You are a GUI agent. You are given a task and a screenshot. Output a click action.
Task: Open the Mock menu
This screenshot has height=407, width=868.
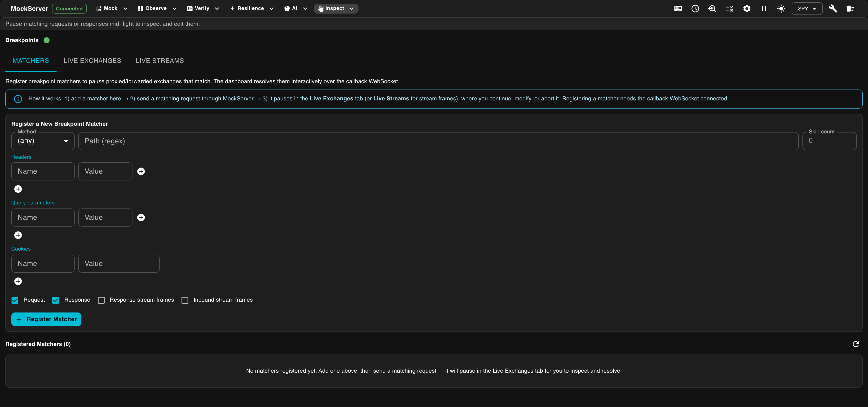[x=112, y=8]
